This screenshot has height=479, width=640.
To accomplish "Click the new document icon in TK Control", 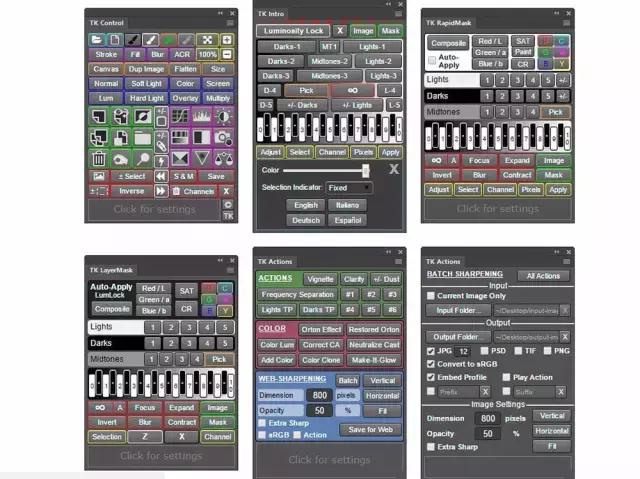I will 116,40.
